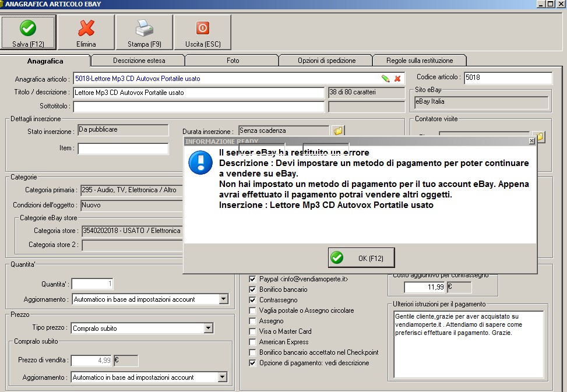567x392 pixels.
Task: Switch to the Anagrafica tab
Action: pos(45,61)
